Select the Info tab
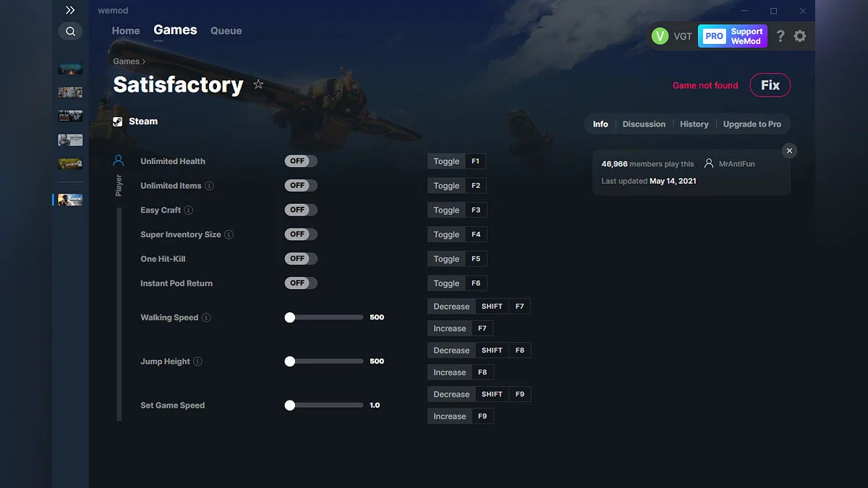 pos(600,124)
